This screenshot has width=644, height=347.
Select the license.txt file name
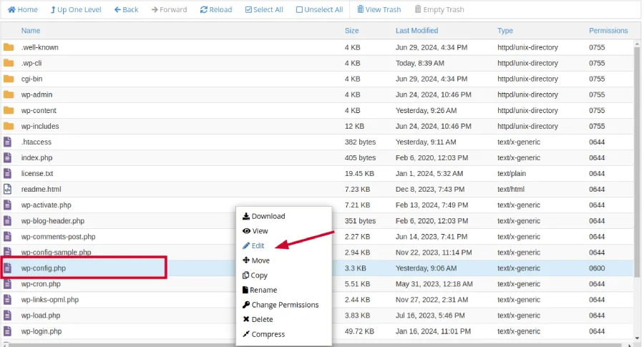pyautogui.click(x=37, y=173)
